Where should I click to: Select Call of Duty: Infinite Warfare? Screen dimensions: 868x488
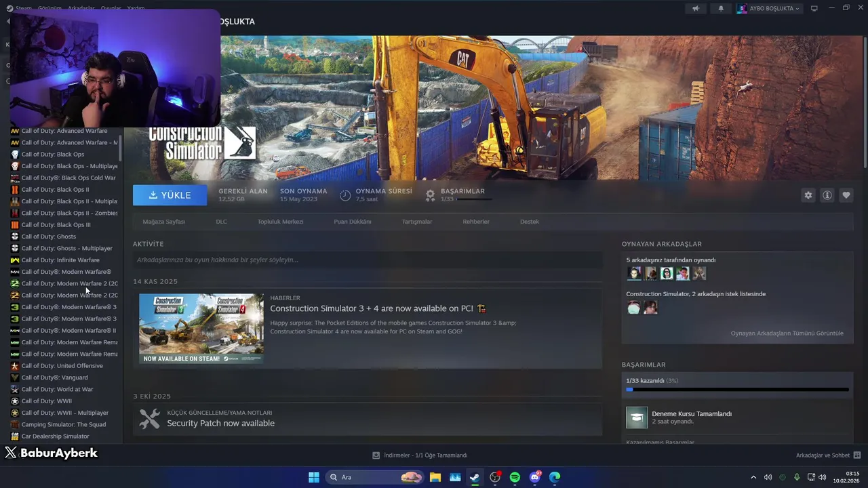[60, 260]
